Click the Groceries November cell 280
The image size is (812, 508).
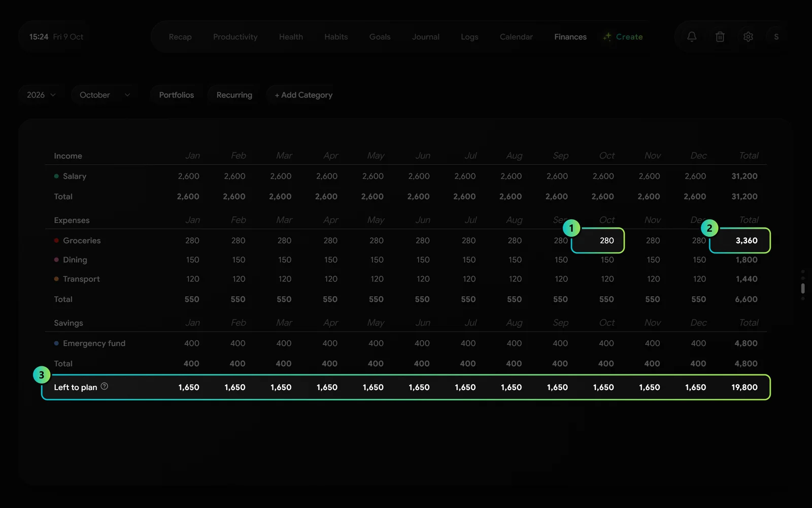click(653, 241)
